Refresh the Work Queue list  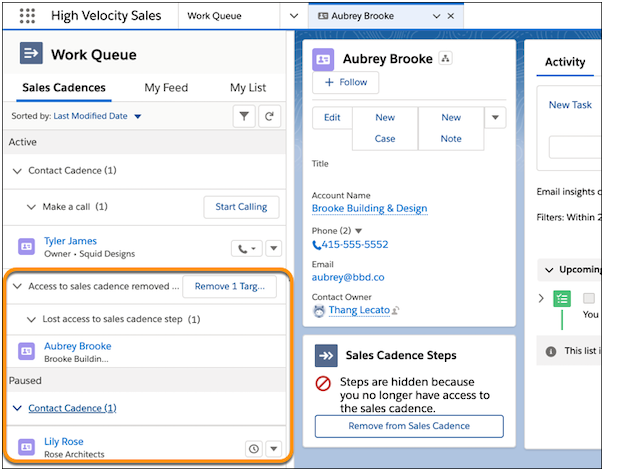[269, 117]
